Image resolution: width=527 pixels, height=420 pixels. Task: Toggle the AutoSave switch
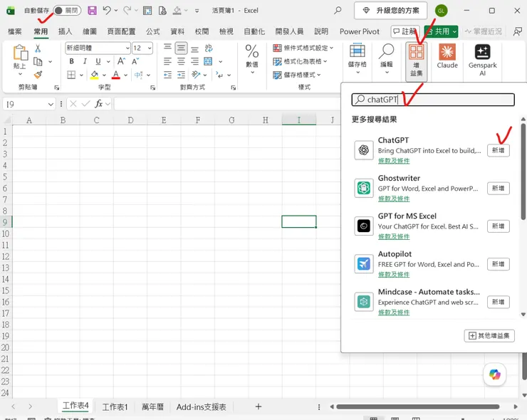[x=67, y=11]
